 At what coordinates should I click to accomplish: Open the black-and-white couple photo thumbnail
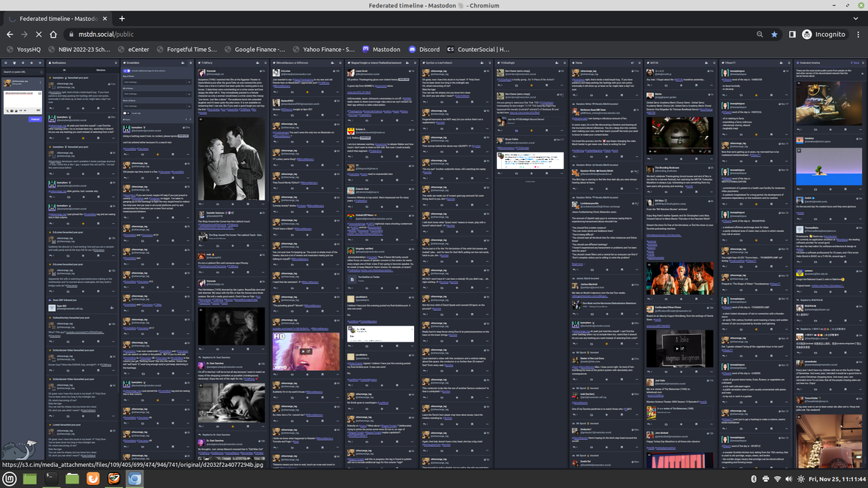click(x=231, y=158)
